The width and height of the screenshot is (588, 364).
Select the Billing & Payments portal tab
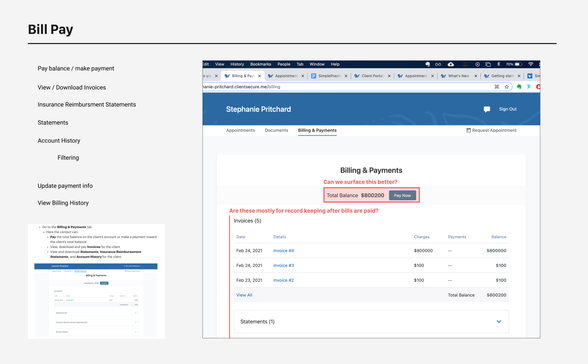tap(317, 130)
